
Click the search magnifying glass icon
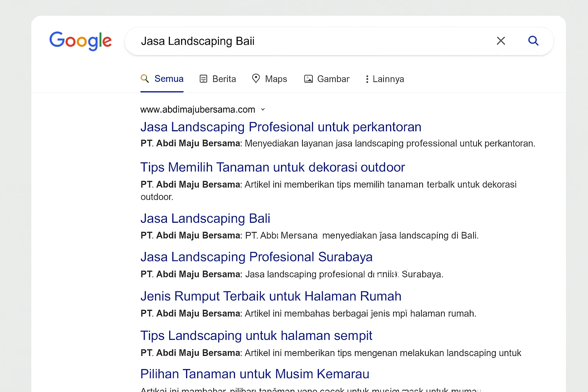pyautogui.click(x=533, y=41)
